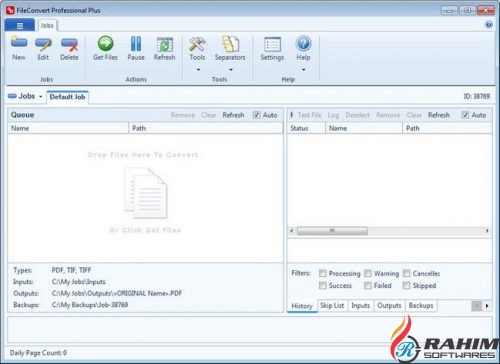The height and width of the screenshot is (364, 500).
Task: Open the Edit job tool
Action: point(43,49)
